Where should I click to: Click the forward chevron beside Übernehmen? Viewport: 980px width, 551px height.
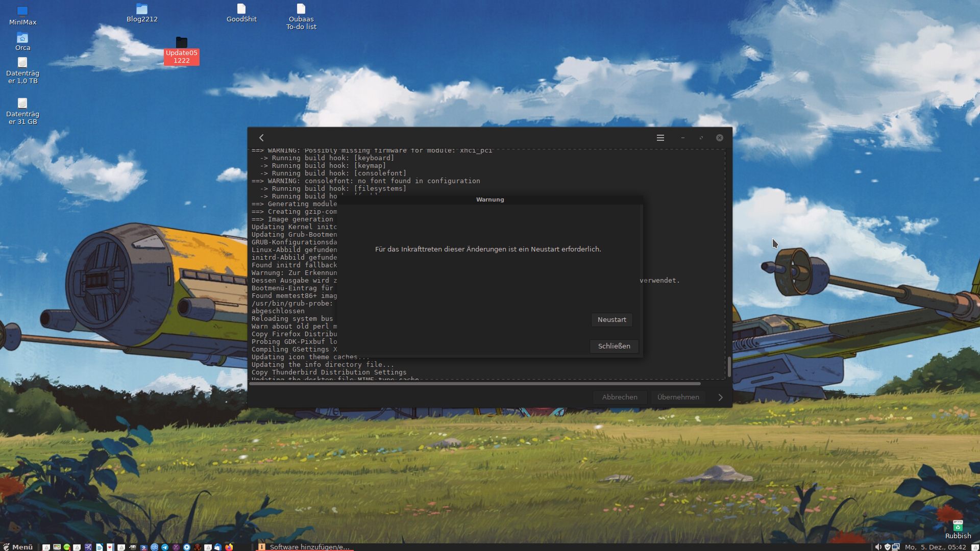[x=720, y=397]
